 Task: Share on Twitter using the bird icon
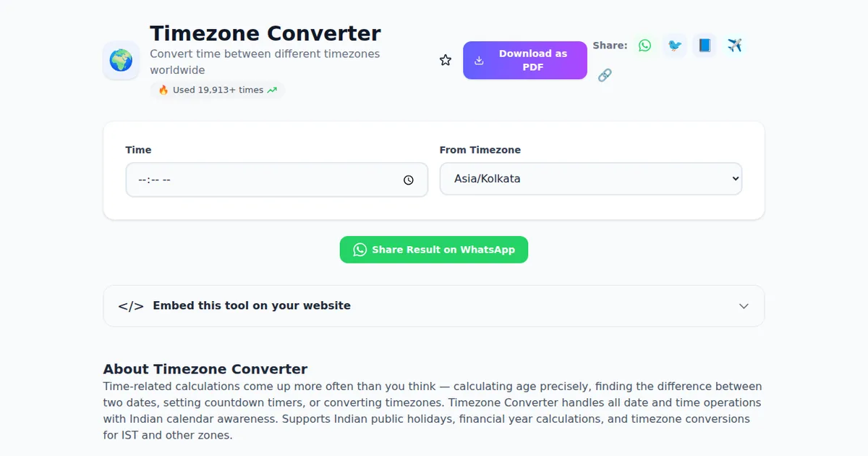(674, 45)
